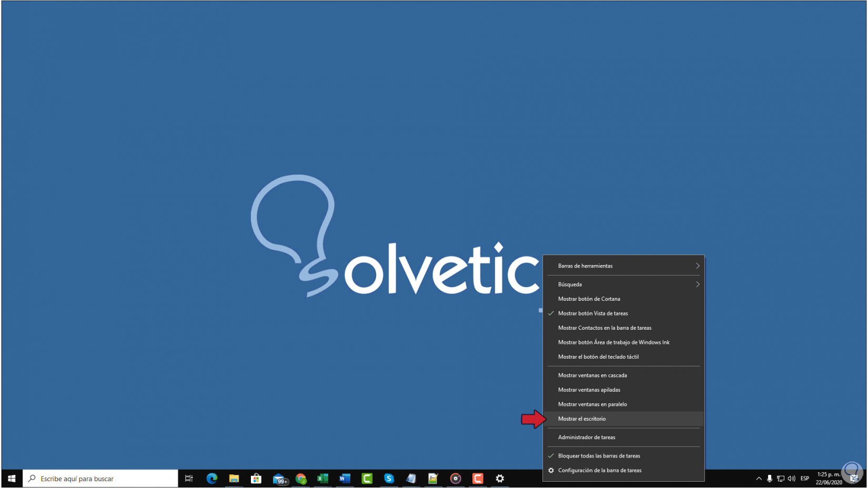The height and width of the screenshot is (488, 868).
Task: Enable Mostrar botón de Cortana
Action: tap(623, 299)
